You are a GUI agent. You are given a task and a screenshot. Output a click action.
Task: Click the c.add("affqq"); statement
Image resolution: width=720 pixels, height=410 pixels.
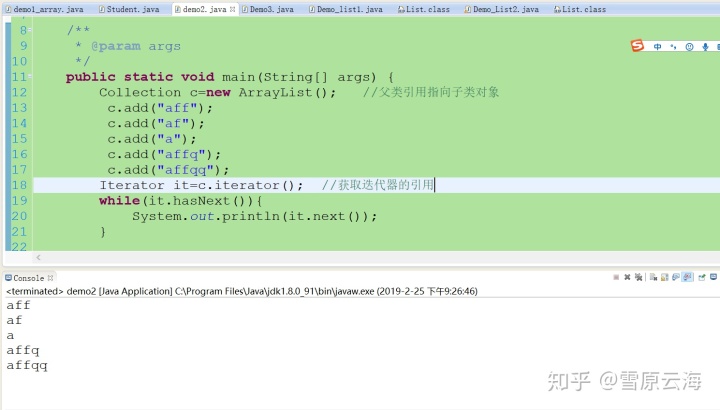point(169,170)
